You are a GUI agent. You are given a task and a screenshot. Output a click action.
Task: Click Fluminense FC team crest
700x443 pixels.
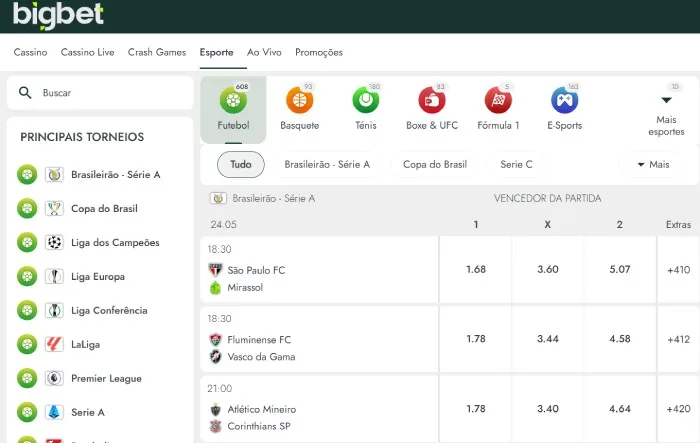[x=216, y=339]
